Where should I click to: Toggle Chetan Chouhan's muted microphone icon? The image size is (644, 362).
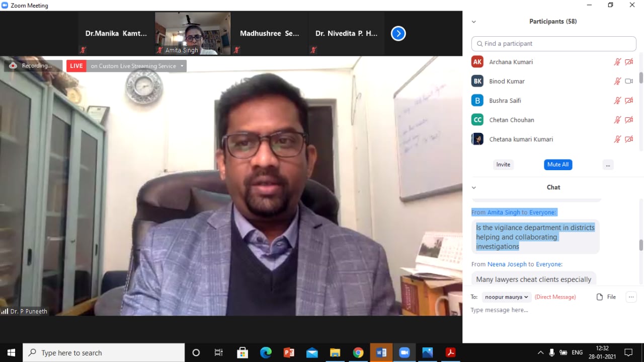coord(617,120)
